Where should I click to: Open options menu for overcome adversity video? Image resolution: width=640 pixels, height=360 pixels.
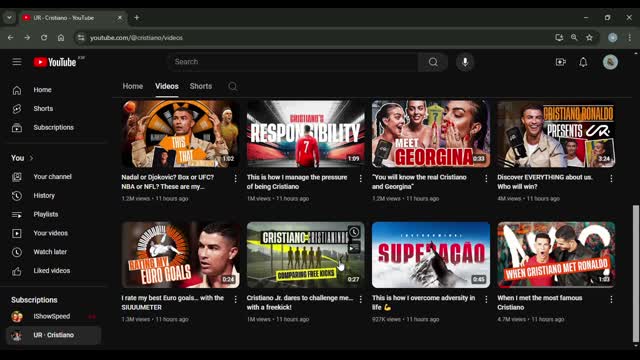pyautogui.click(x=486, y=299)
